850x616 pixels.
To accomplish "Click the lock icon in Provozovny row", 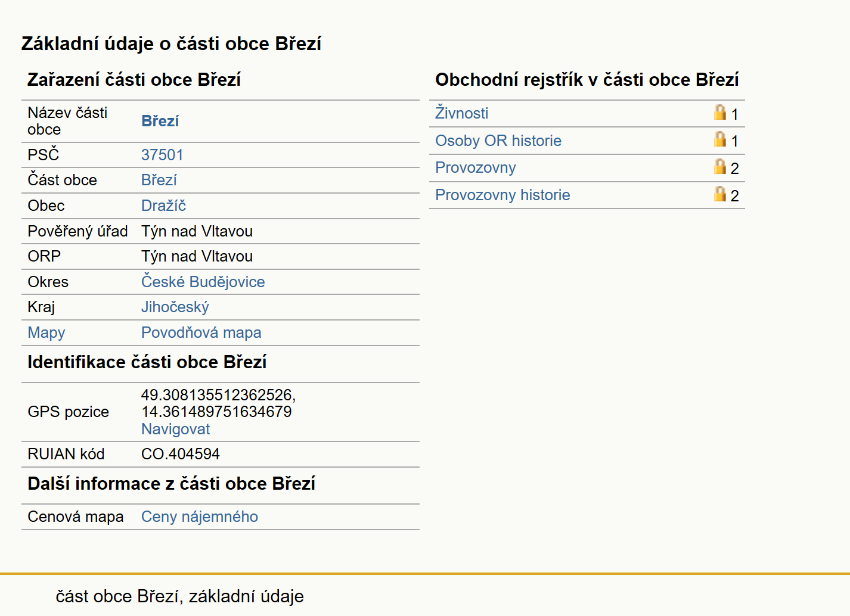I will tap(720, 166).
